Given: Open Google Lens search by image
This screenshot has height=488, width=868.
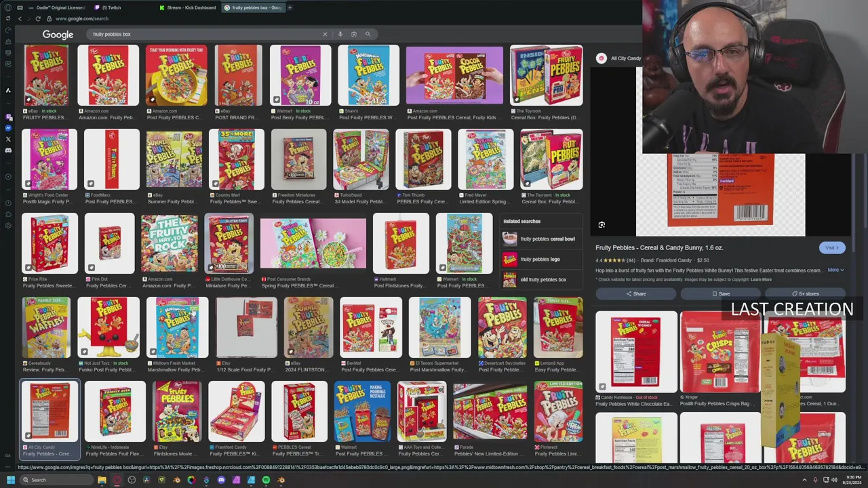Looking at the screenshot, I should (353, 34).
